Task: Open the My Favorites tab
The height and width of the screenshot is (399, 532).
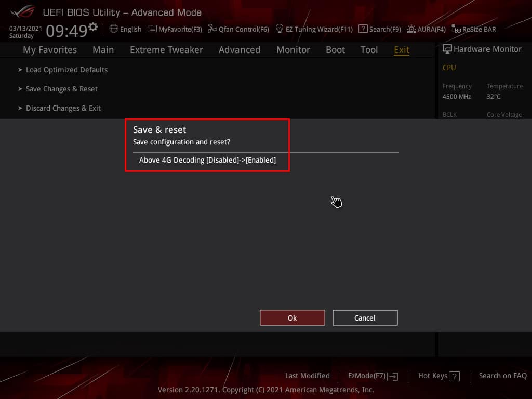Action: [50, 50]
